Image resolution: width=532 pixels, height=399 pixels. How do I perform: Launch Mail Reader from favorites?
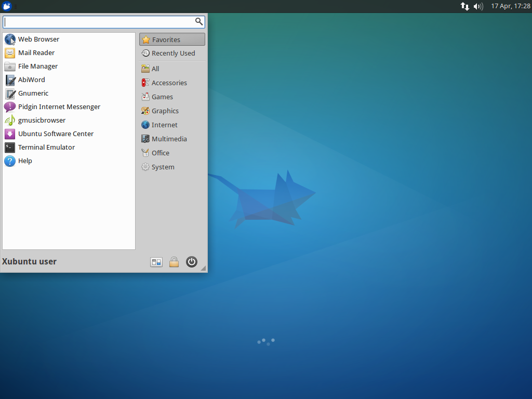[36, 53]
